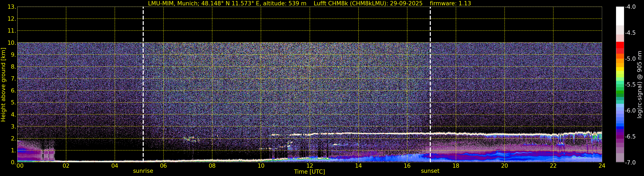644x176 pixels.
Task: Click the '00' tick on the time axis
Action: 20,166
